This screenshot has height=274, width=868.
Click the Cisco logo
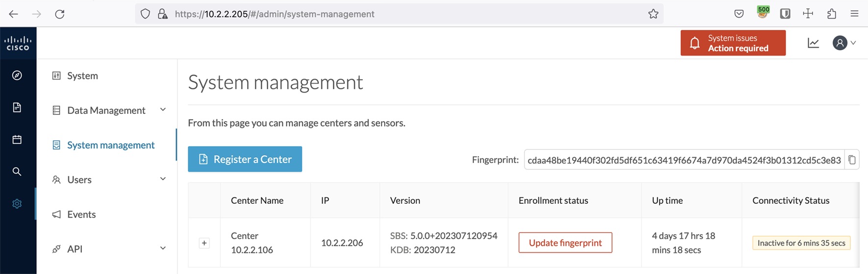pos(18,43)
